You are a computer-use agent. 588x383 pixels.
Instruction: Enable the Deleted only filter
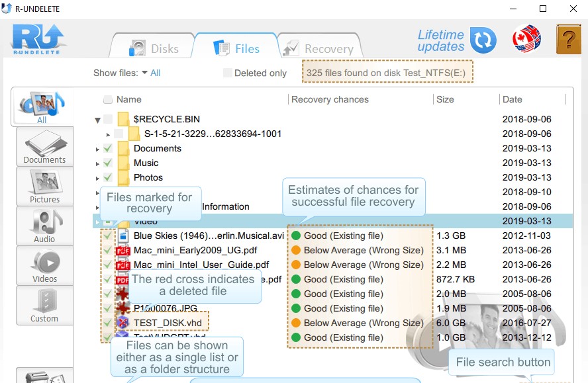(x=226, y=73)
